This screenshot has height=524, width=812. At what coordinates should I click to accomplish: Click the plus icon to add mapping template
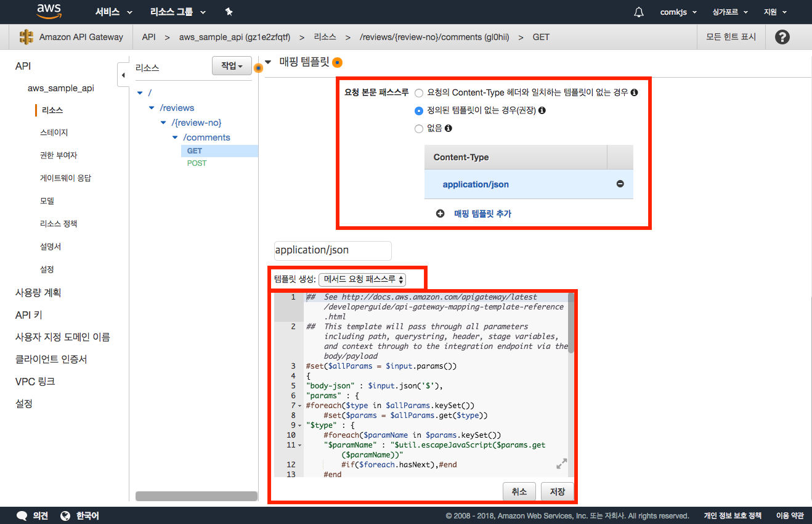(x=440, y=214)
